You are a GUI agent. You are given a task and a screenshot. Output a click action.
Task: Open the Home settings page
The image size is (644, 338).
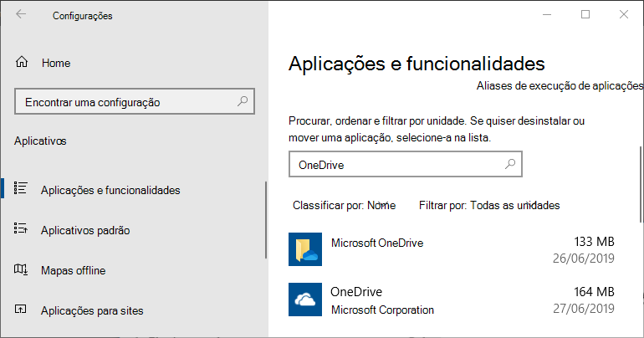point(56,63)
